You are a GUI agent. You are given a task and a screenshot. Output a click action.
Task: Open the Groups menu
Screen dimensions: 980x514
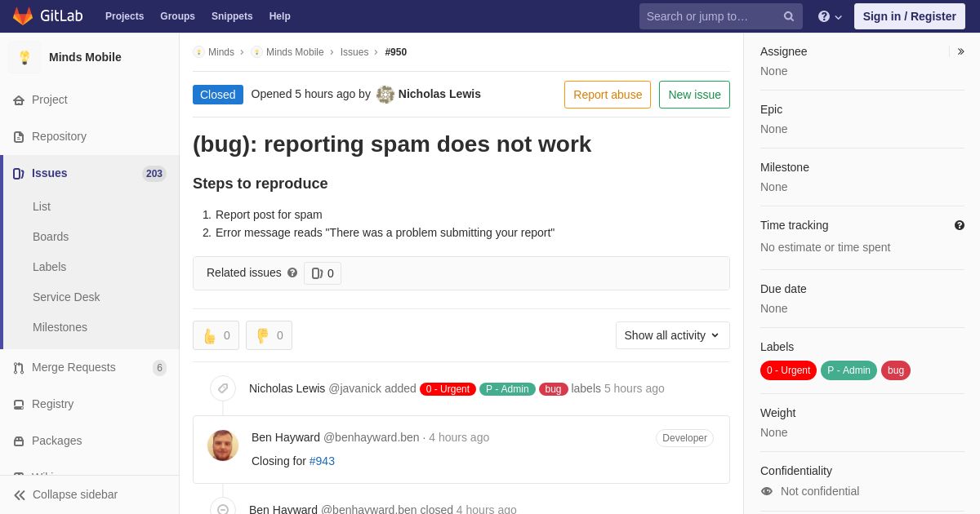pos(177,16)
